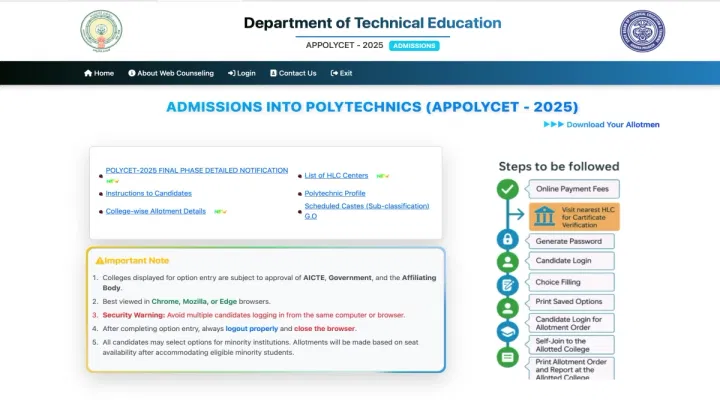Click the icon next to Print Saved Options
Screen dimensions: 720x400
[508, 307]
